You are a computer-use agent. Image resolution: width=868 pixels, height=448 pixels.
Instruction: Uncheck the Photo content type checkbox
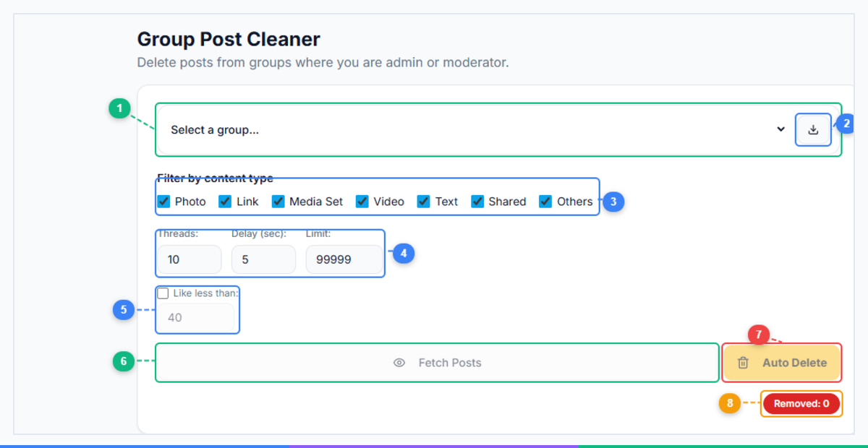click(163, 202)
